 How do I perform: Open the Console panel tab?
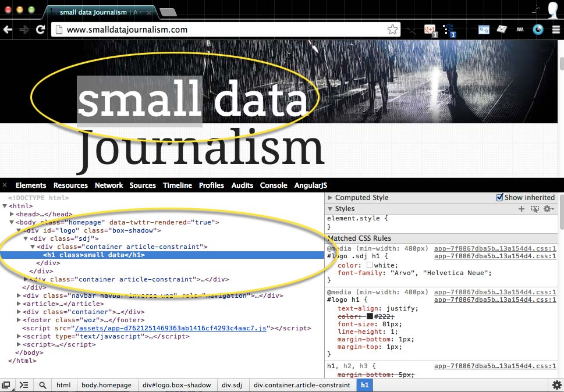pyautogui.click(x=274, y=186)
